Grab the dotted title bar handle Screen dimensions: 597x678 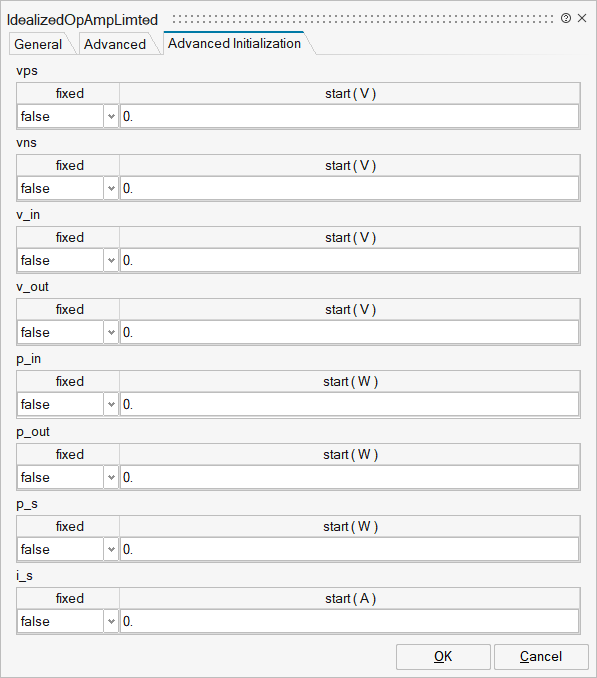pos(363,19)
